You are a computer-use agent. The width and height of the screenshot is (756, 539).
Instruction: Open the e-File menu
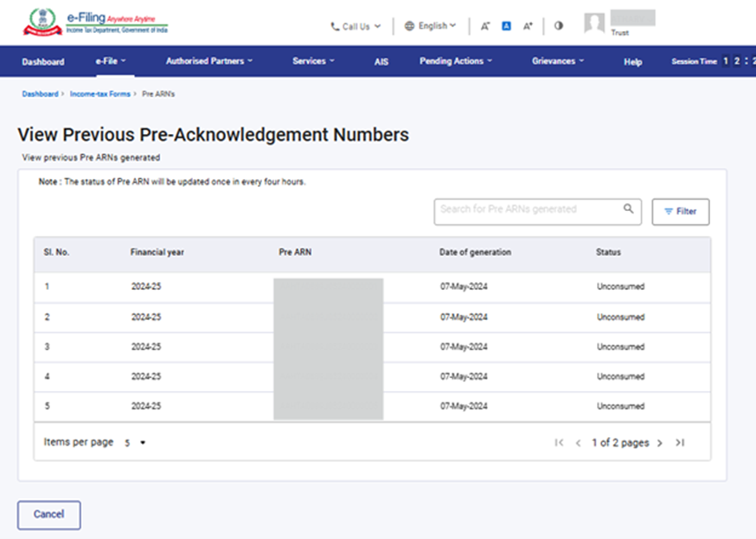(111, 61)
